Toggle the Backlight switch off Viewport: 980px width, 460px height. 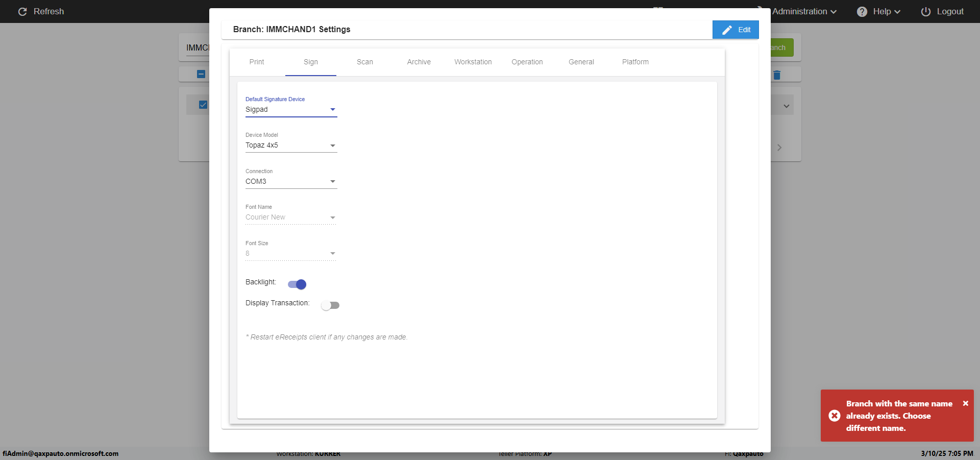click(x=297, y=284)
